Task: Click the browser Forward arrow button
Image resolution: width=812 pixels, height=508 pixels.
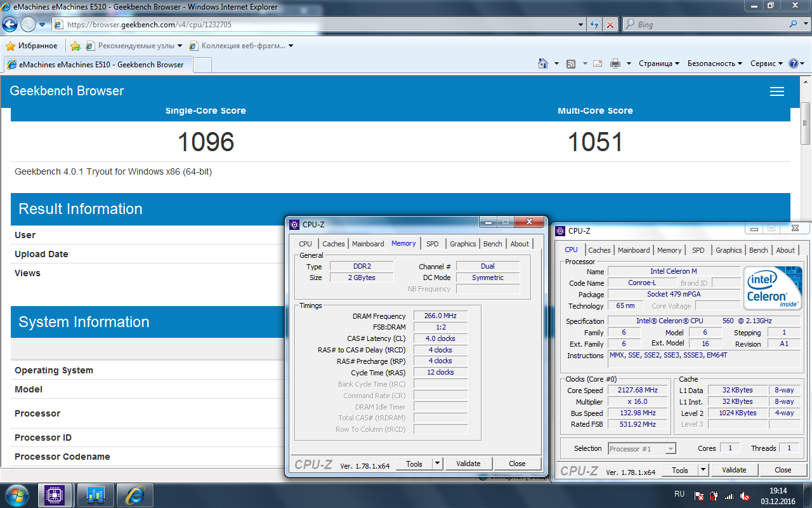Action: 29,25
